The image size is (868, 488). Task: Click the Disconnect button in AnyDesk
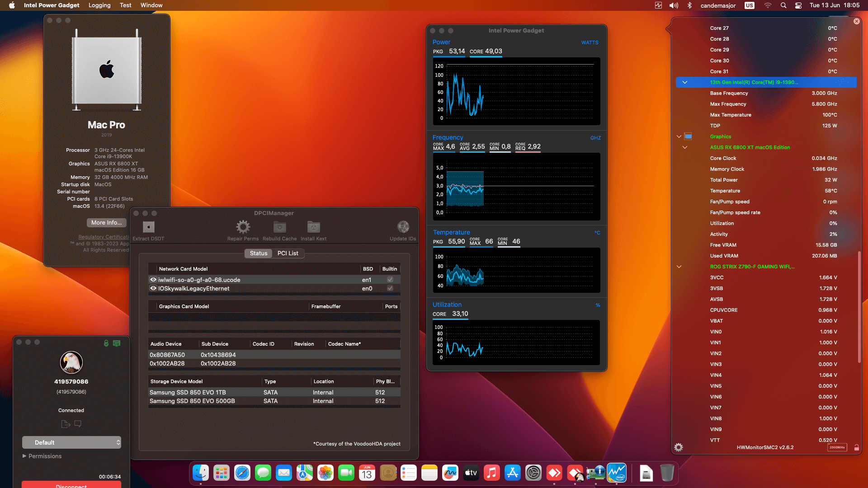point(71,485)
